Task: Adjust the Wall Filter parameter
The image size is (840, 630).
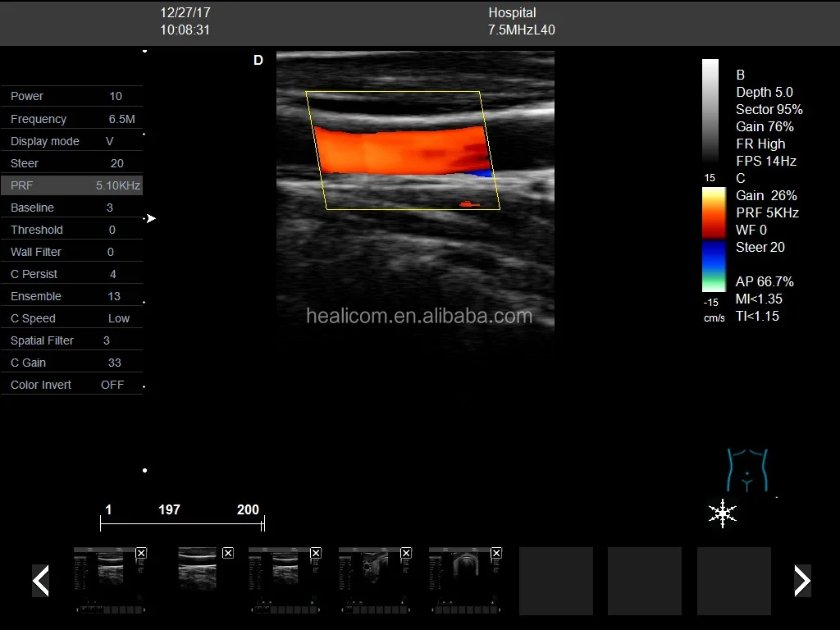Action: coord(71,252)
